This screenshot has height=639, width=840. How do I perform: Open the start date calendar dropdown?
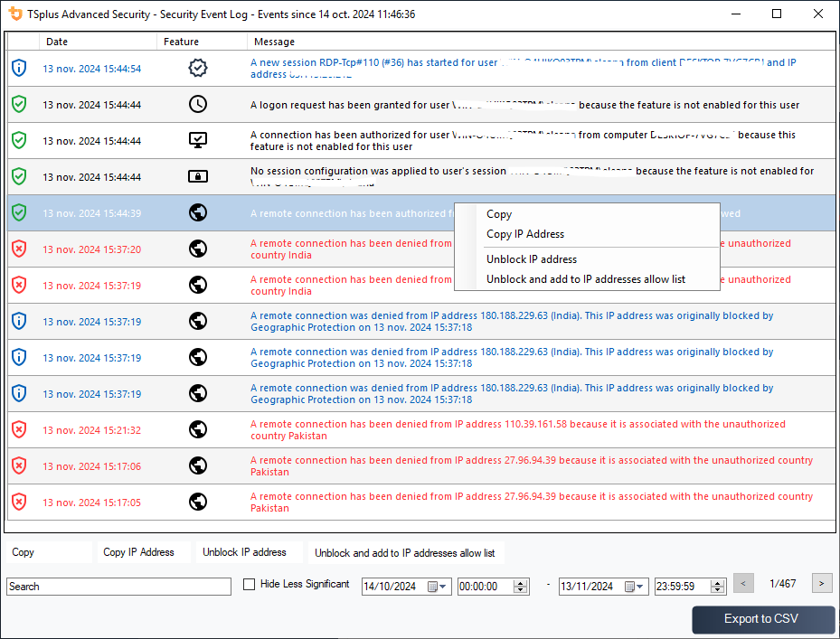(439, 587)
